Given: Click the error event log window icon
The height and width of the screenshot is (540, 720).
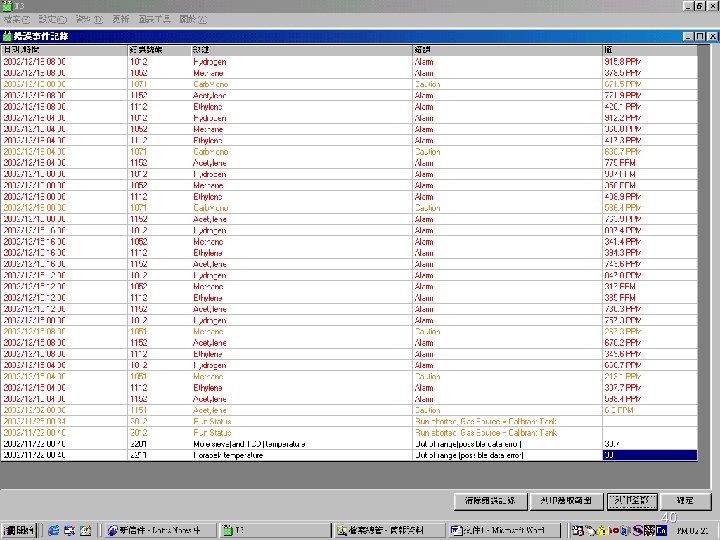Looking at the screenshot, I should [7, 36].
